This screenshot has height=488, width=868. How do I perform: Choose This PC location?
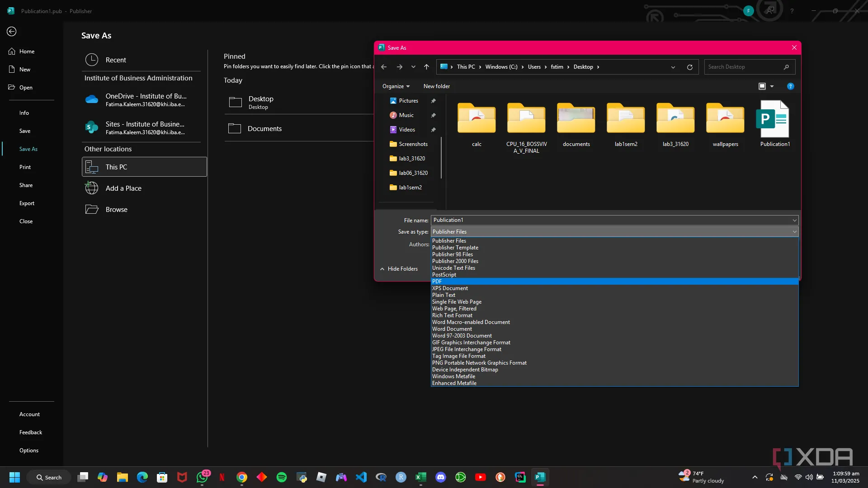144,167
